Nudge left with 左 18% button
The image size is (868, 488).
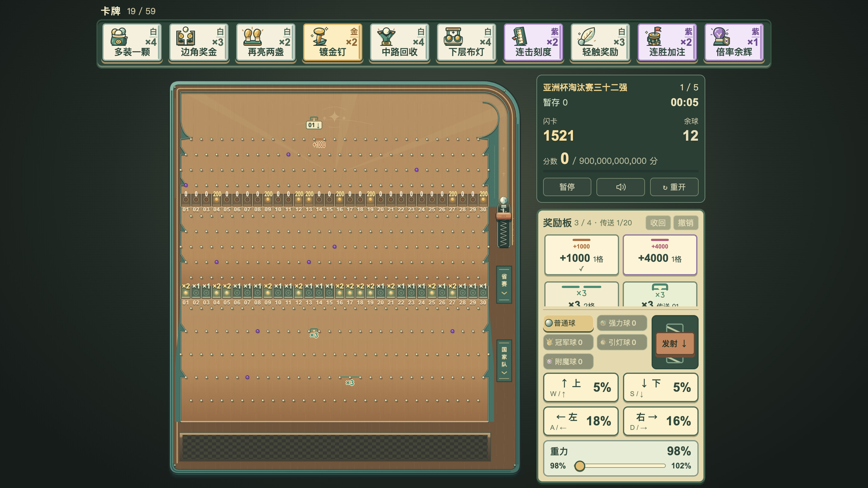coord(581,421)
